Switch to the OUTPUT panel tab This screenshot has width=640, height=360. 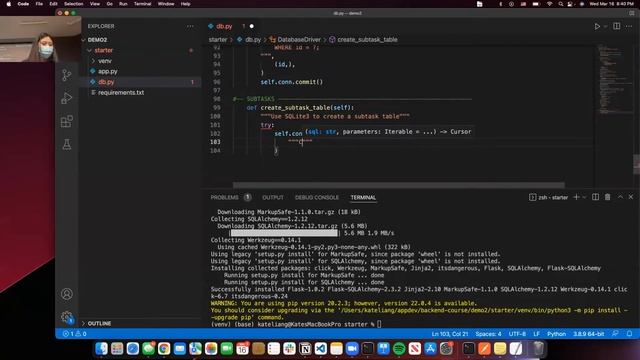(x=273, y=197)
